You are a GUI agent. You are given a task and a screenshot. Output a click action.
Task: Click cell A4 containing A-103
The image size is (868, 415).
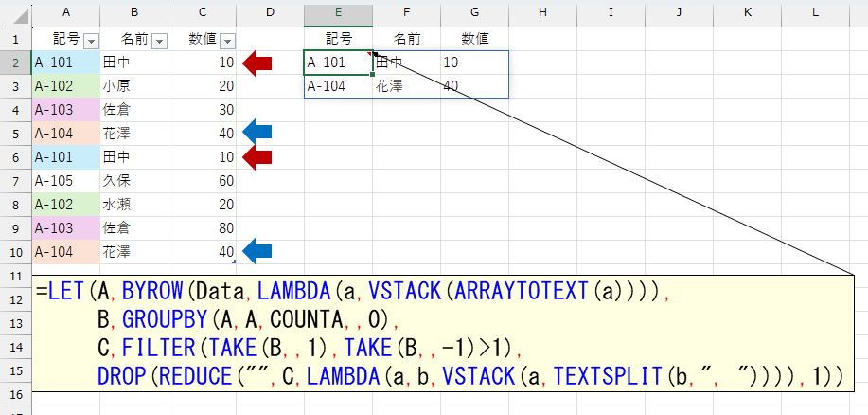(66, 110)
